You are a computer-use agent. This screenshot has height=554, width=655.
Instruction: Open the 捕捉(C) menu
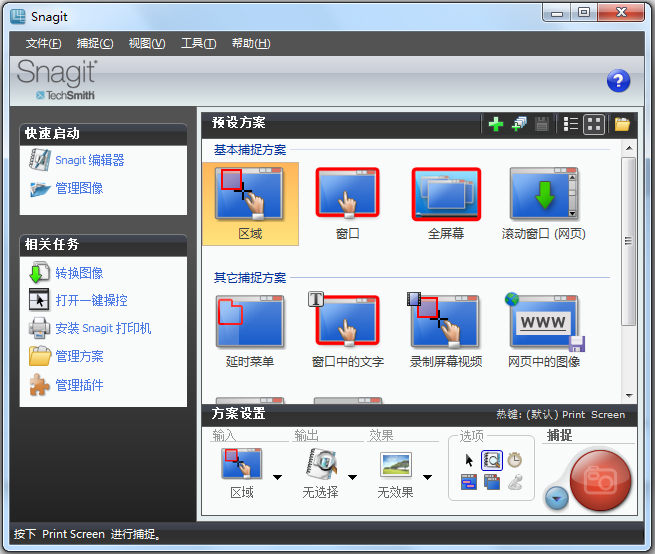pos(95,43)
